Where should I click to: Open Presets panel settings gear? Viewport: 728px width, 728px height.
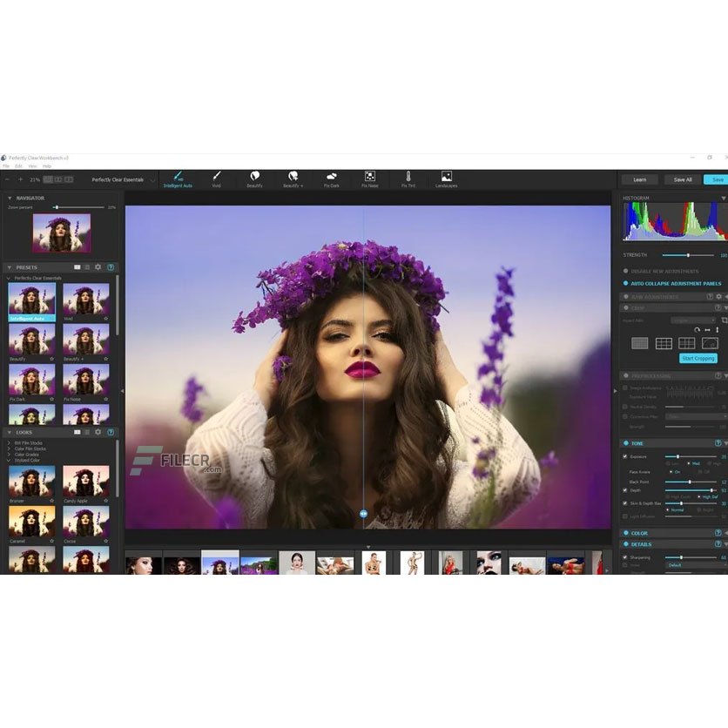[x=98, y=267]
